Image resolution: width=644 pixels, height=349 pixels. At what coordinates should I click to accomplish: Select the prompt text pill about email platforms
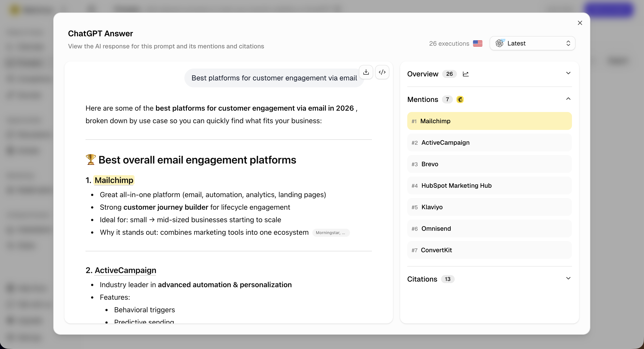pyautogui.click(x=274, y=78)
